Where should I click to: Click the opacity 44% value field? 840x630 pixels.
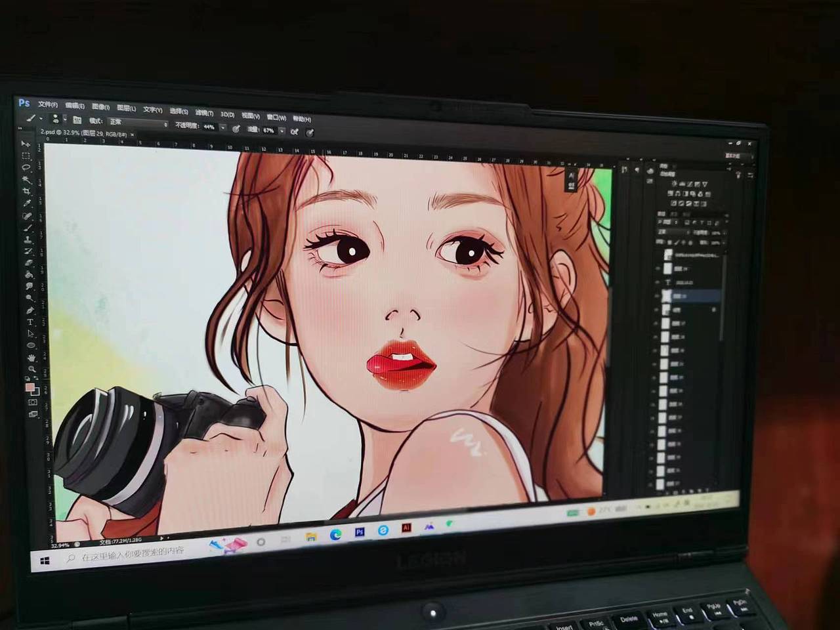click(x=209, y=127)
